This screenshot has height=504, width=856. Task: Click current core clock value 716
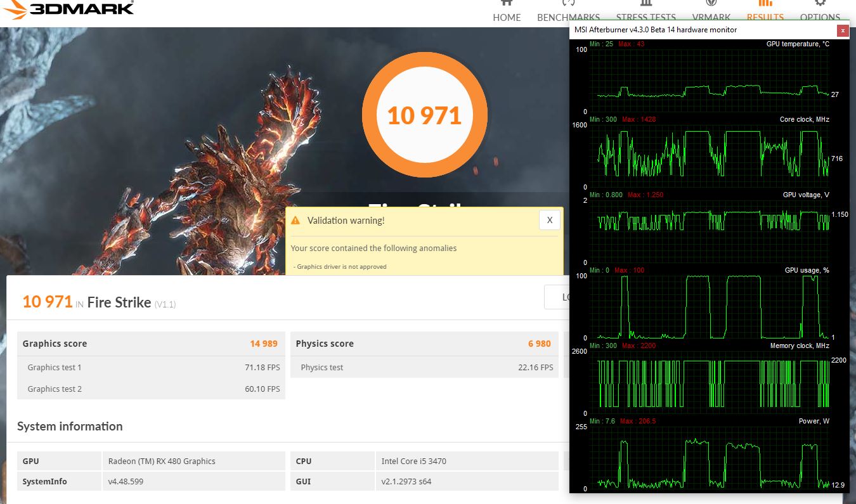[x=837, y=158]
